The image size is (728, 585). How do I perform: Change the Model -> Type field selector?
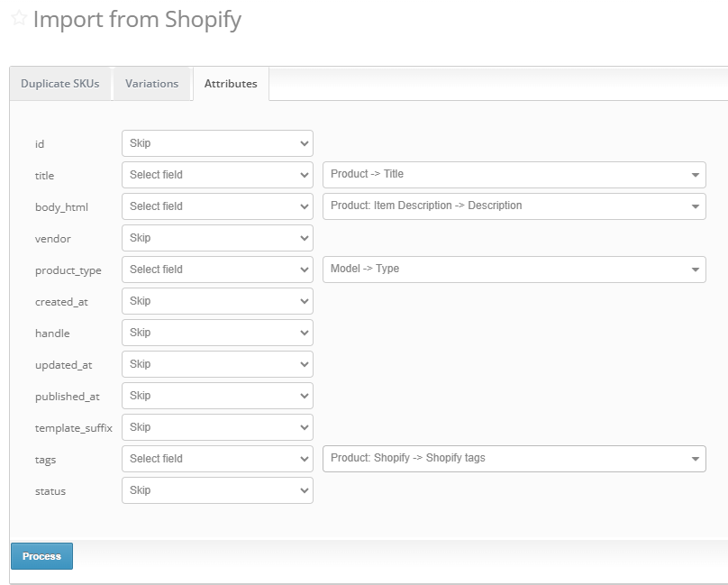click(x=514, y=270)
